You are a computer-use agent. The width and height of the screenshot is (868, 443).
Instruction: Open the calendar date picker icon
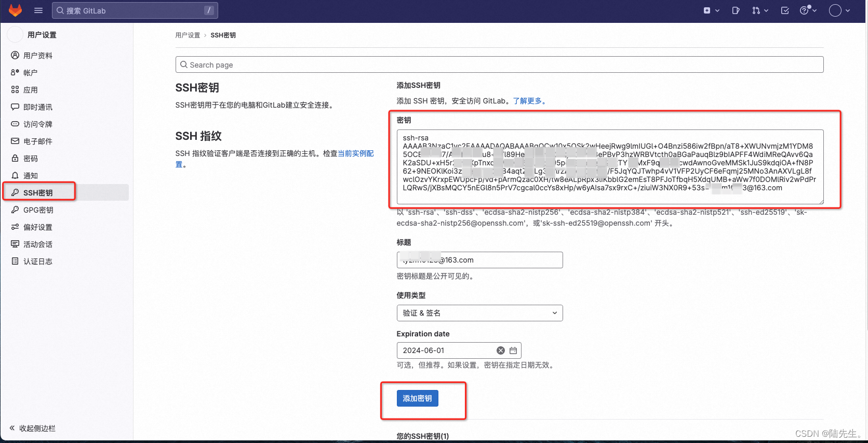513,350
